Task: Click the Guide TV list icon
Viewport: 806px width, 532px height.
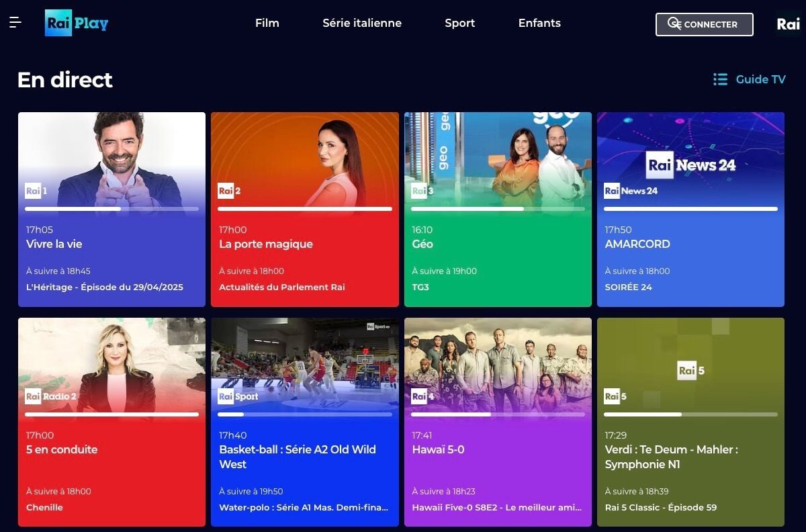Action: (x=719, y=79)
